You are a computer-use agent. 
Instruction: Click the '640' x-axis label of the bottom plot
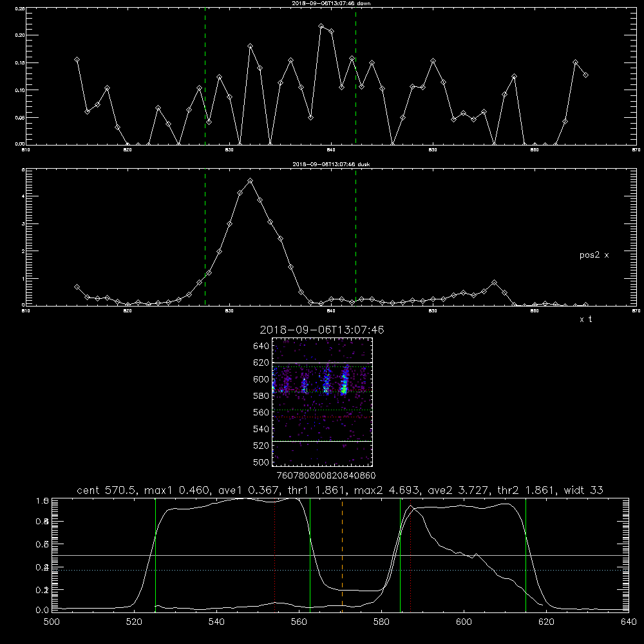629,622
